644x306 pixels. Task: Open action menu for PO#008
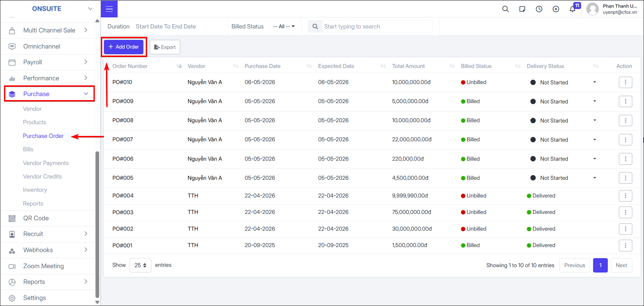625,121
